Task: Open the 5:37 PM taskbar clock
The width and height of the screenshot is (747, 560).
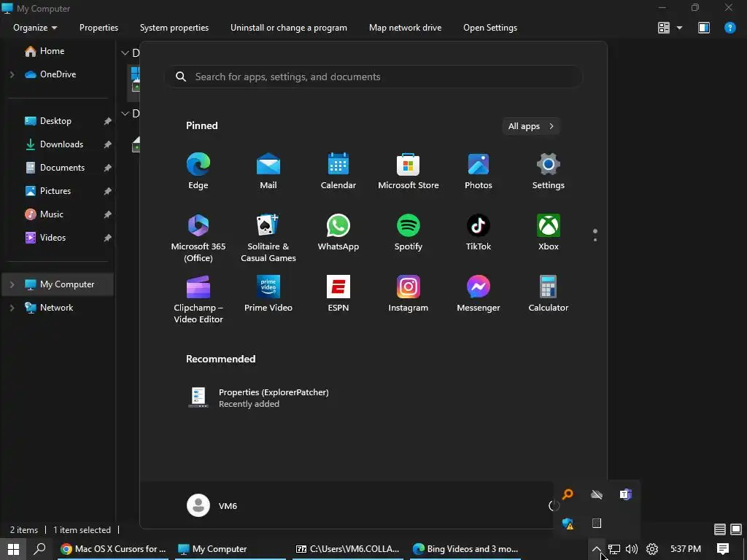Action: pos(686,549)
